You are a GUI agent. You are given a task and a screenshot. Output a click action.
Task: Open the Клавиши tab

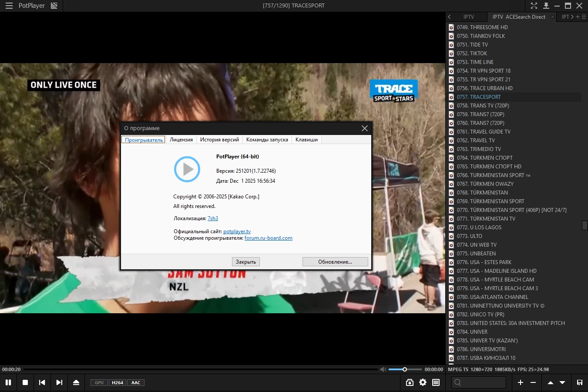pos(306,140)
